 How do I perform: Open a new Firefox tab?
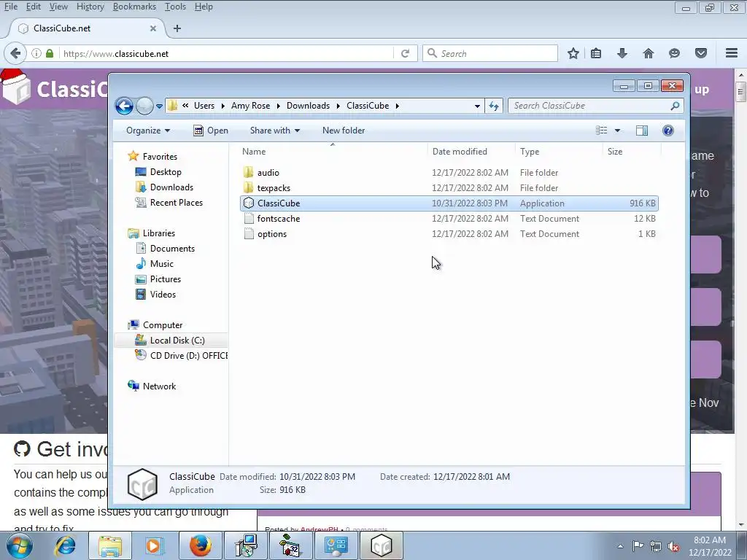click(177, 28)
